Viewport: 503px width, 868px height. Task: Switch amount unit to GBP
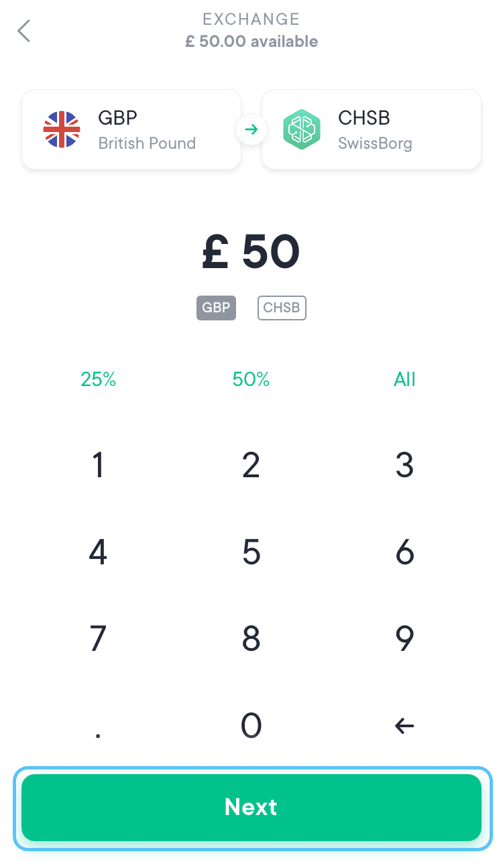pyautogui.click(x=216, y=308)
